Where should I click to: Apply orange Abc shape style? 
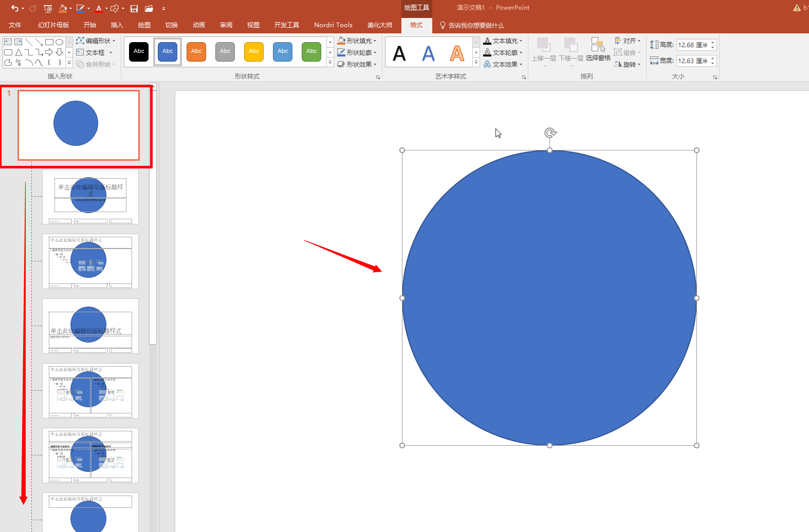(196, 52)
